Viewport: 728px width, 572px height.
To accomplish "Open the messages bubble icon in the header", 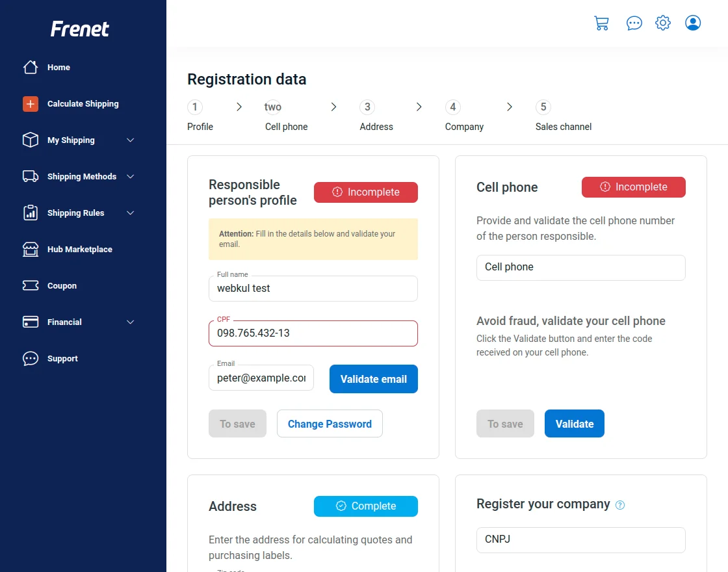I will point(634,22).
